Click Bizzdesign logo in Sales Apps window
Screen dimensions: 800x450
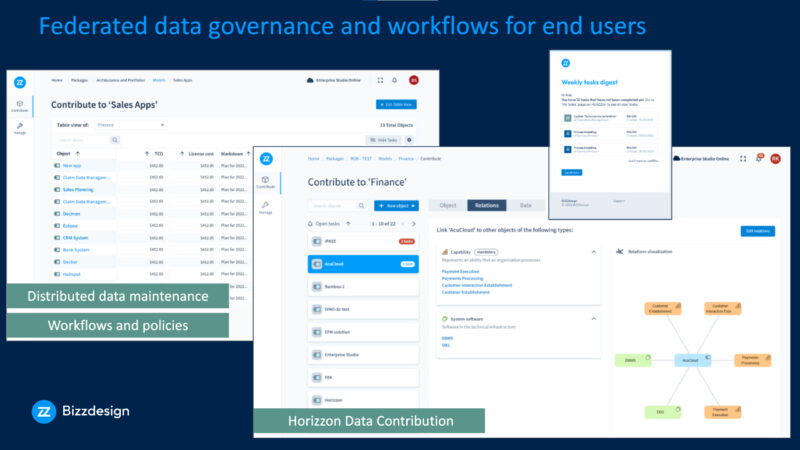pos(20,82)
